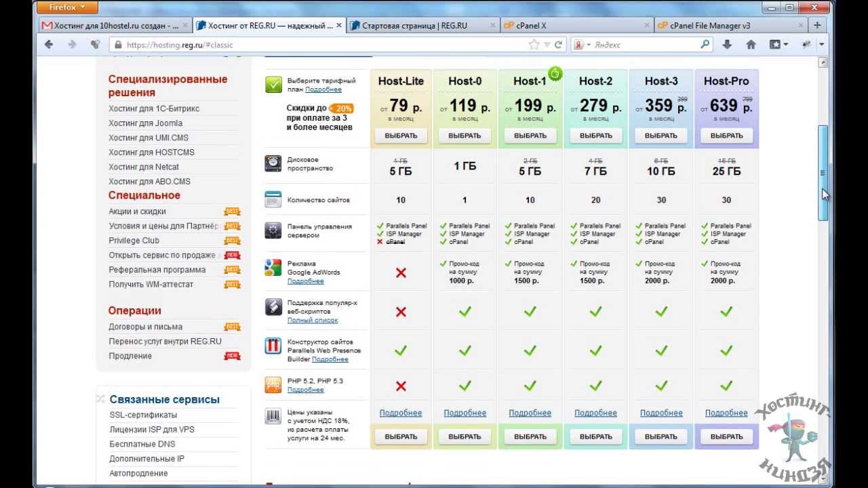Click the page scrollbar thumb
868x488 pixels.
tap(823, 173)
